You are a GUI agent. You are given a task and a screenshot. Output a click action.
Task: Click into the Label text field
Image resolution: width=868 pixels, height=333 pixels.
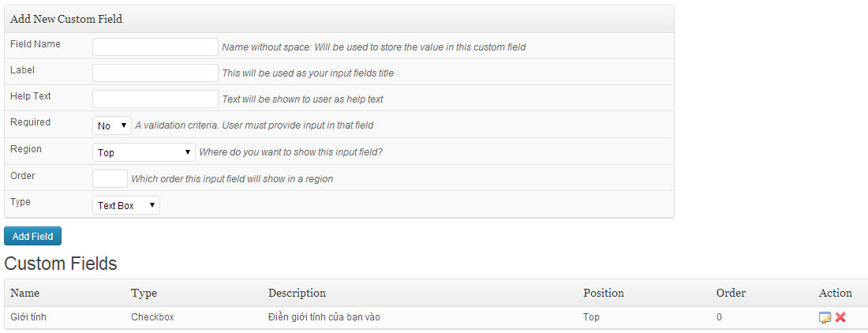(x=155, y=73)
